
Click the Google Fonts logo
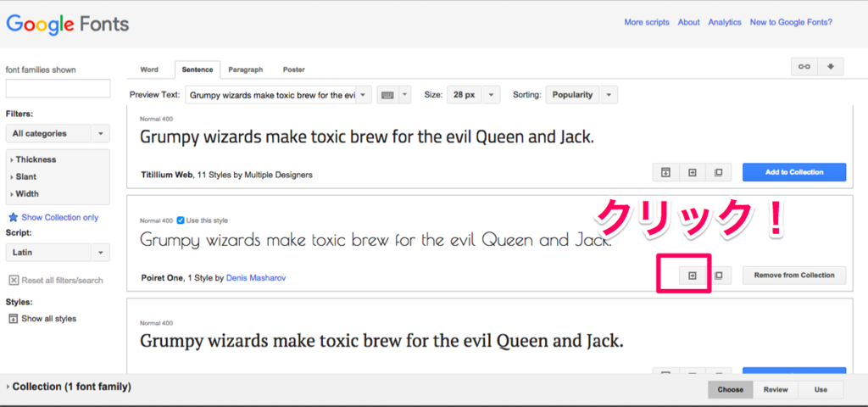click(68, 25)
